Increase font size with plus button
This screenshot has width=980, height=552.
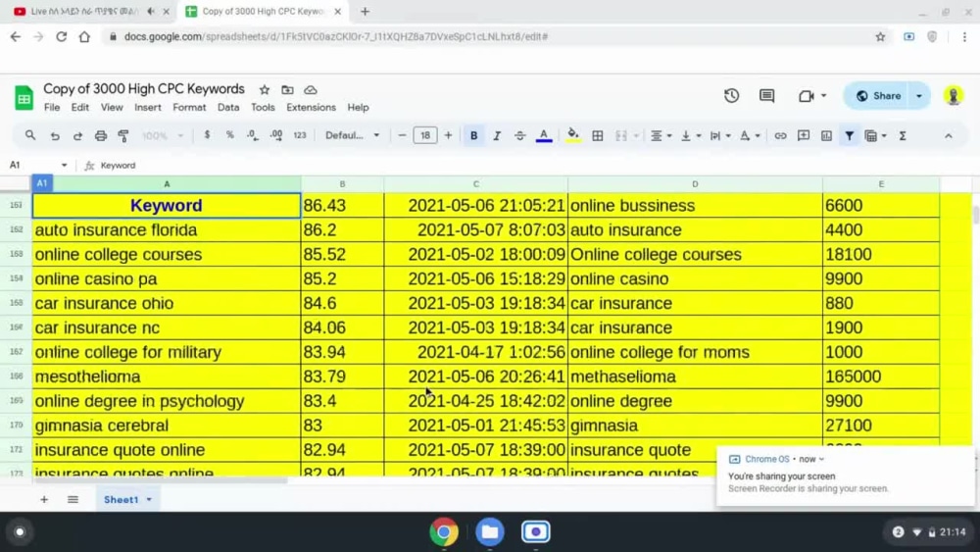[448, 135]
